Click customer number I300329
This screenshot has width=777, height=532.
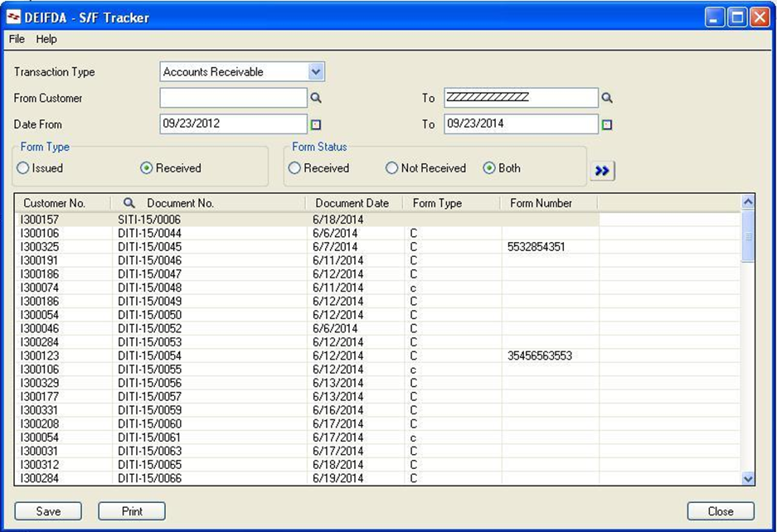coord(40,383)
